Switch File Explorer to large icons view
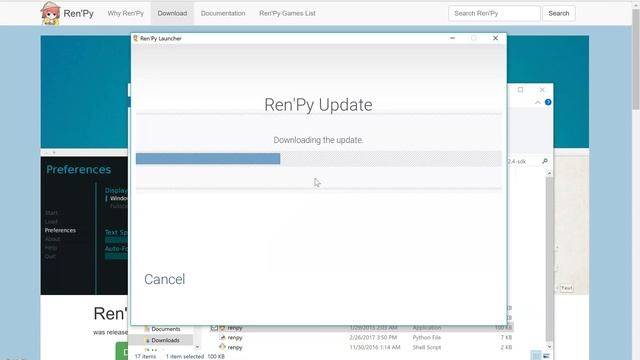The image size is (640, 360). [547, 356]
